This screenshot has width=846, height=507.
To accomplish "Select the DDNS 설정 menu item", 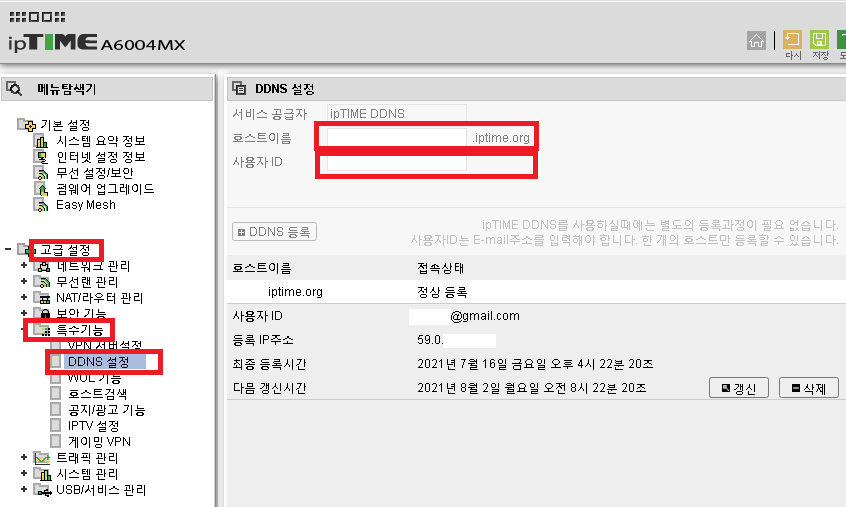I will (99, 361).
